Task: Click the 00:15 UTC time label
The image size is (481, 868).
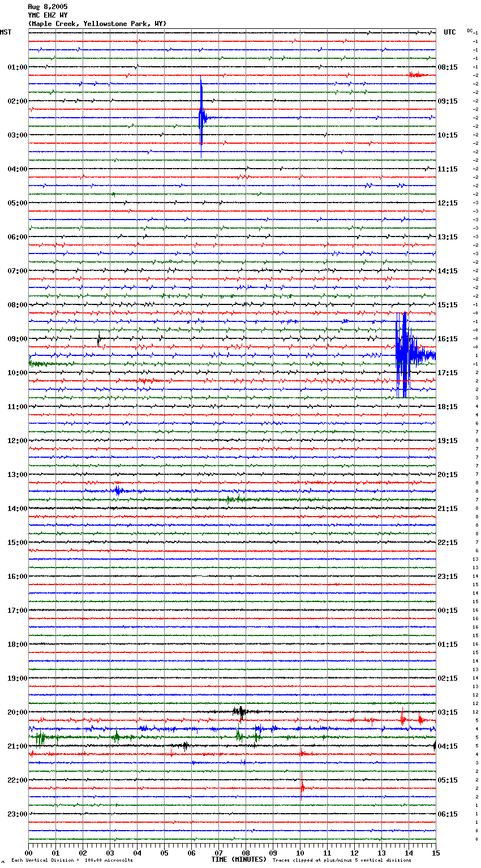Action: pyautogui.click(x=448, y=611)
